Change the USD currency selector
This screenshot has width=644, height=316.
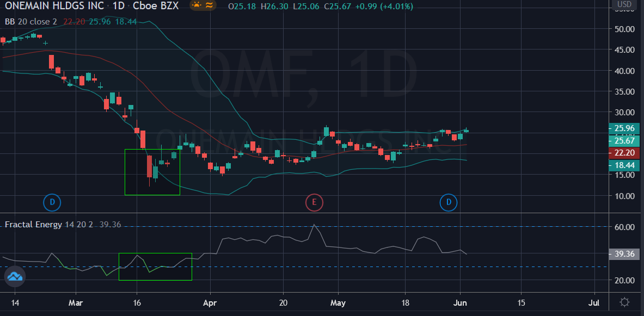click(x=624, y=5)
